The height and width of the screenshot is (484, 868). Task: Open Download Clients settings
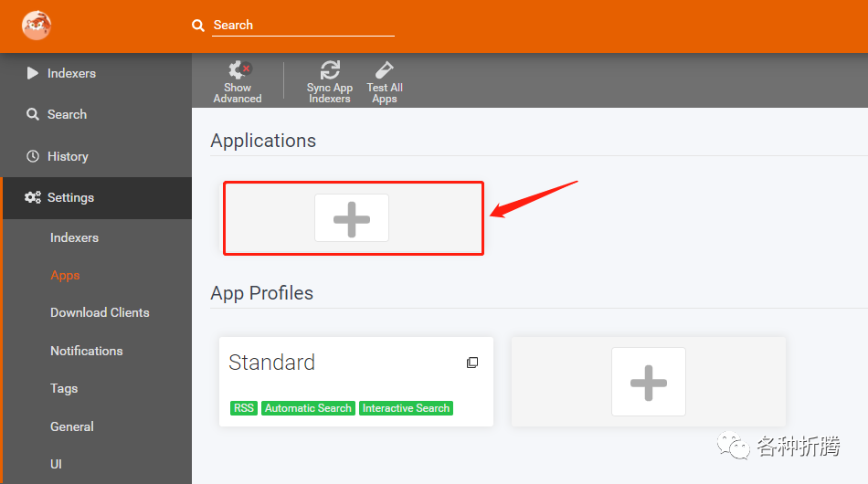click(x=100, y=313)
